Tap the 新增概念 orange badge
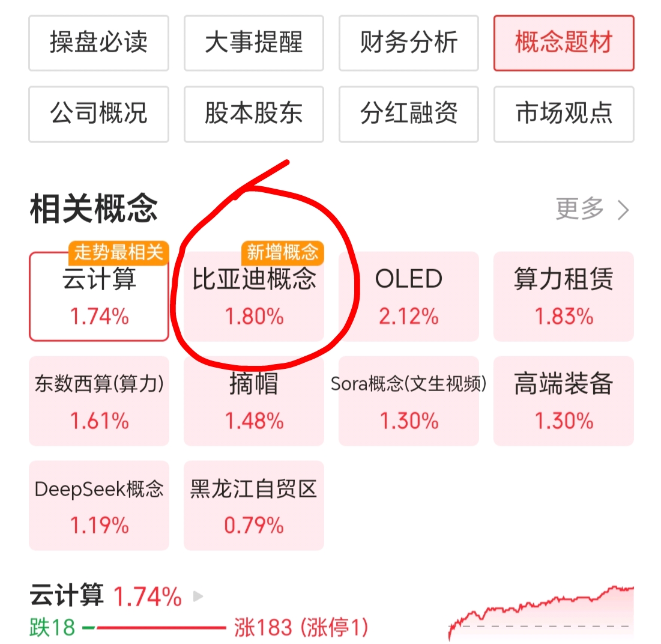This screenshot has width=661, height=644. [x=282, y=253]
